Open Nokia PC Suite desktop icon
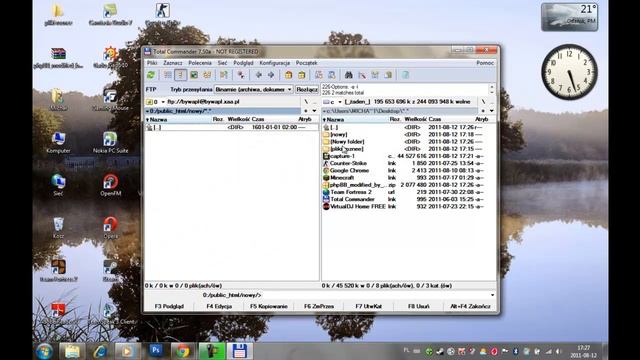 (110, 142)
